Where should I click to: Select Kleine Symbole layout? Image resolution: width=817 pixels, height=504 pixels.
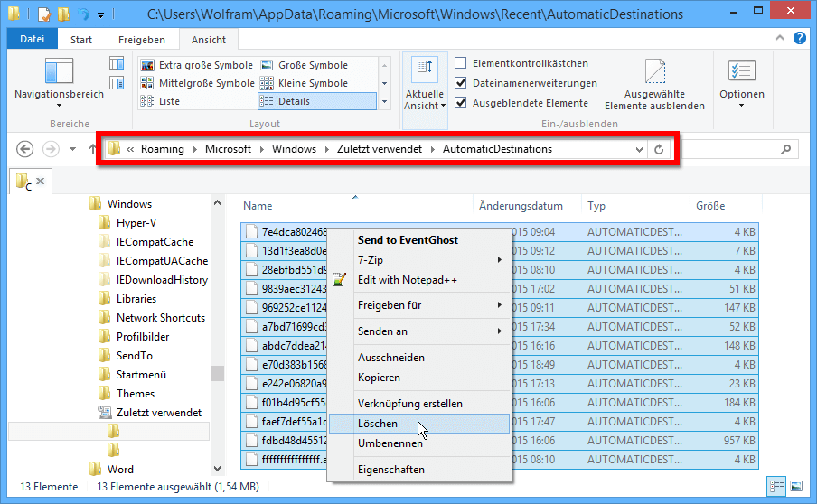tap(305, 83)
